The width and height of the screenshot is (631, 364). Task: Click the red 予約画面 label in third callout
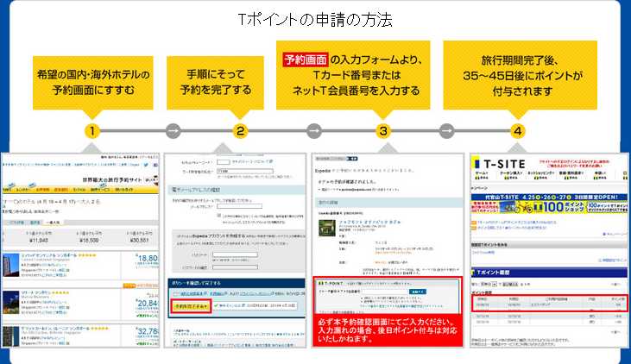[306, 60]
